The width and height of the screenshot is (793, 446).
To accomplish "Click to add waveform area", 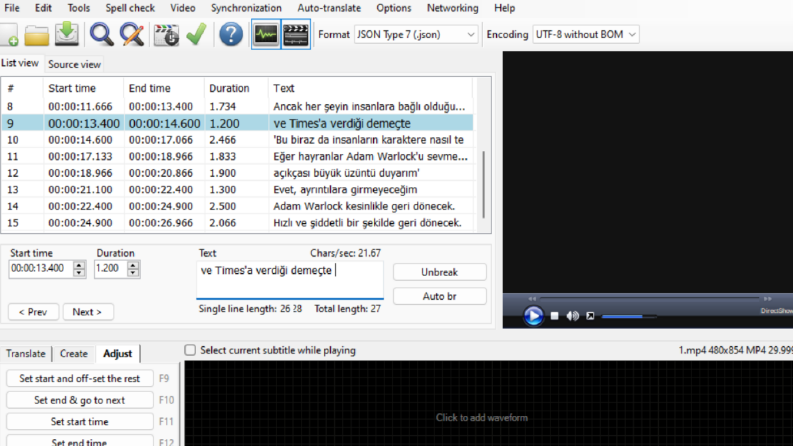I will [x=482, y=418].
